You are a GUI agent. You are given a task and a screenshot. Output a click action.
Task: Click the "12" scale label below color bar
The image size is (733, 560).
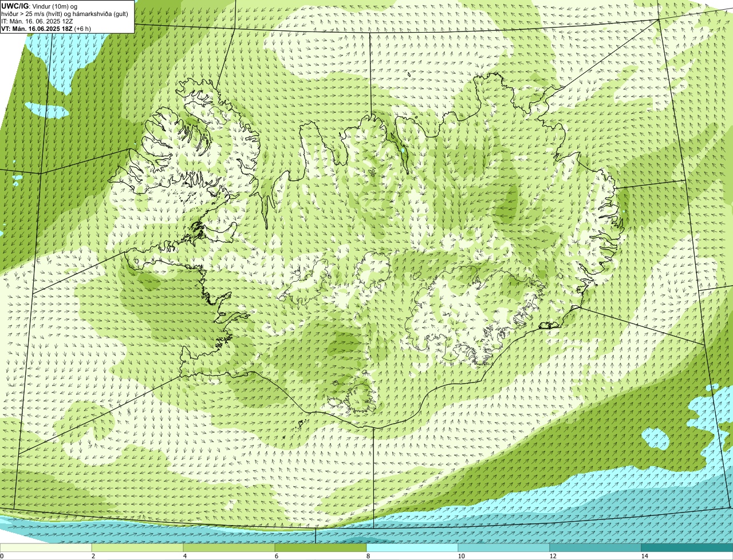tap(553, 556)
